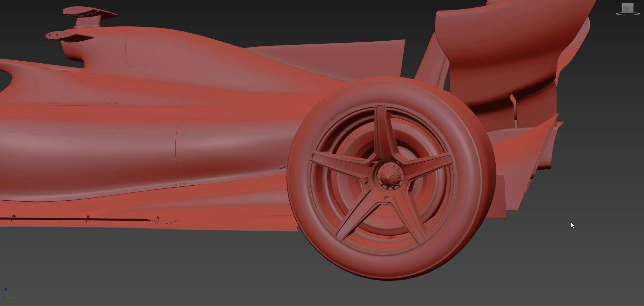The width and height of the screenshot is (644, 306).
Task: Click the ViewCube compass ring
Action: 628,14
